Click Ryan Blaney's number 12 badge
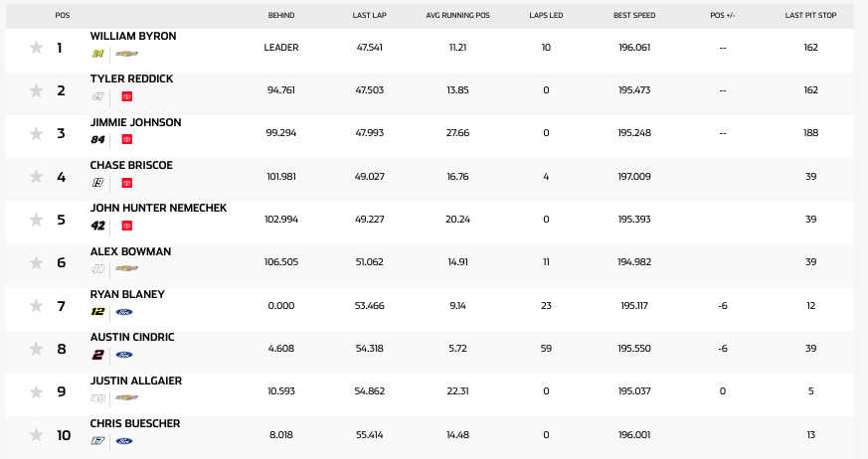The height and width of the screenshot is (459, 868). point(98,312)
